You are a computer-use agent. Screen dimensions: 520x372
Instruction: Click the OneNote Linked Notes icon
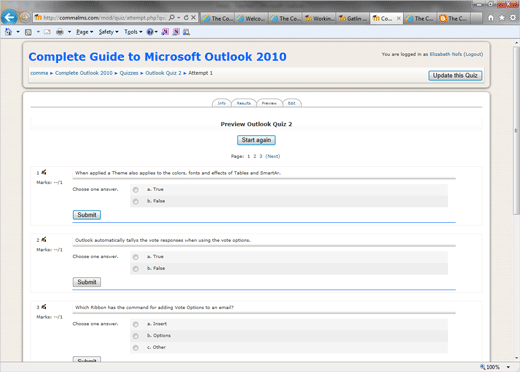pyautogui.click(x=176, y=32)
